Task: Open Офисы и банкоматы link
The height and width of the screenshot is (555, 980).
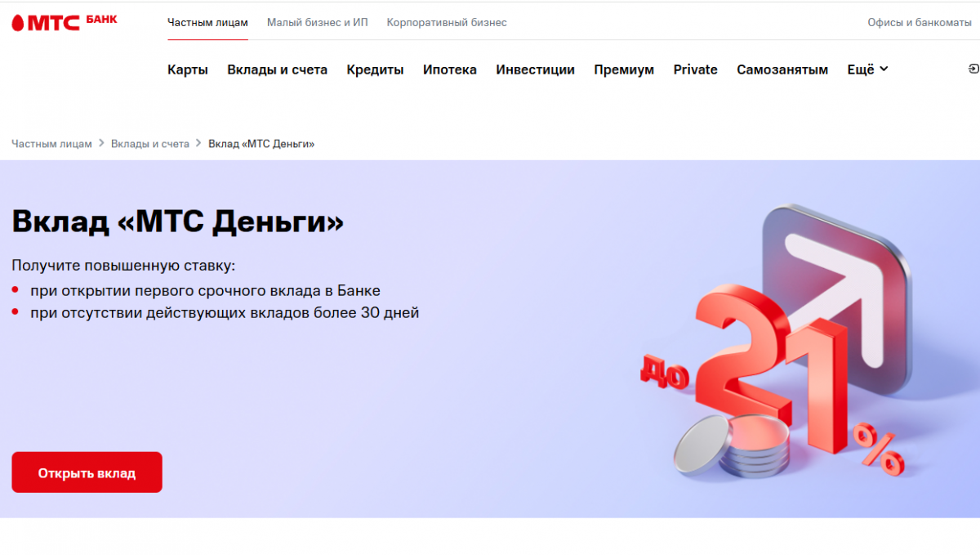Action: tap(920, 22)
